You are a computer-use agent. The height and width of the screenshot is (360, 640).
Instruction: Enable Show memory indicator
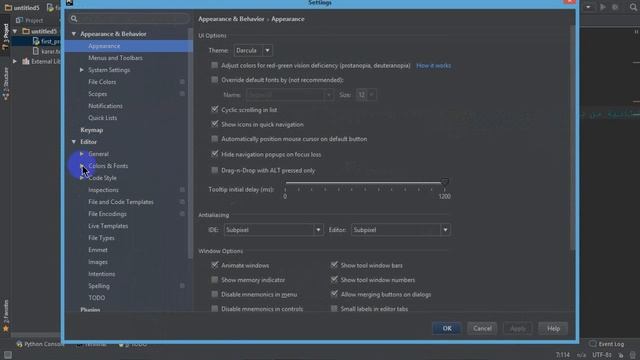214,280
